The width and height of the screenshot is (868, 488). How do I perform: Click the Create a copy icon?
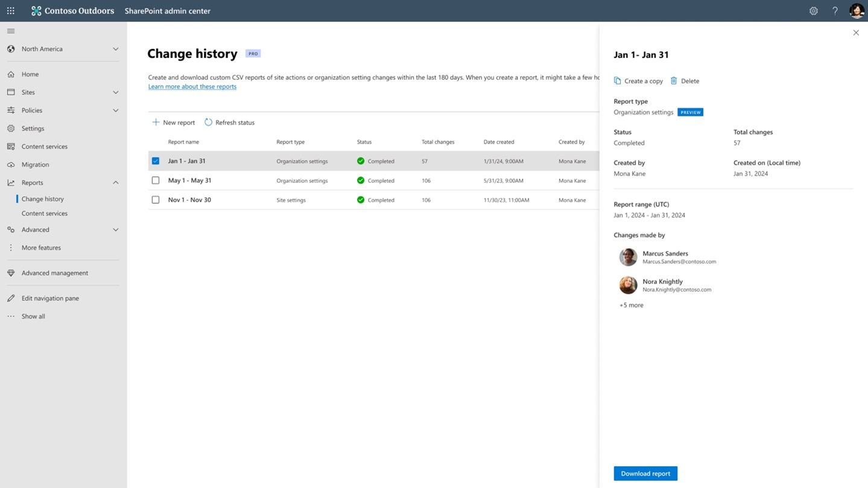[617, 81]
